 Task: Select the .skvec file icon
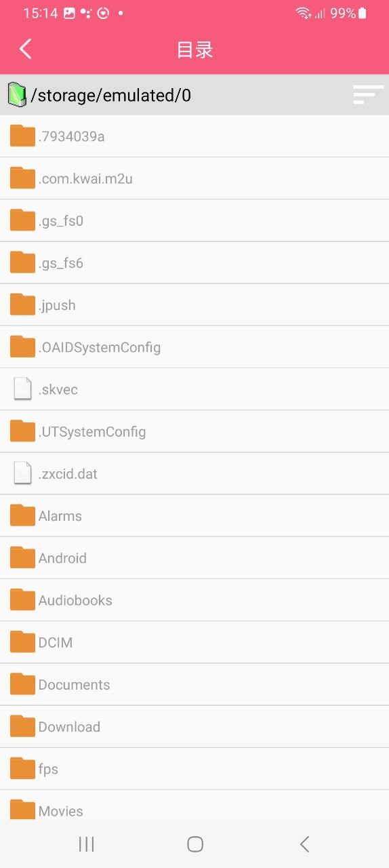click(23, 389)
